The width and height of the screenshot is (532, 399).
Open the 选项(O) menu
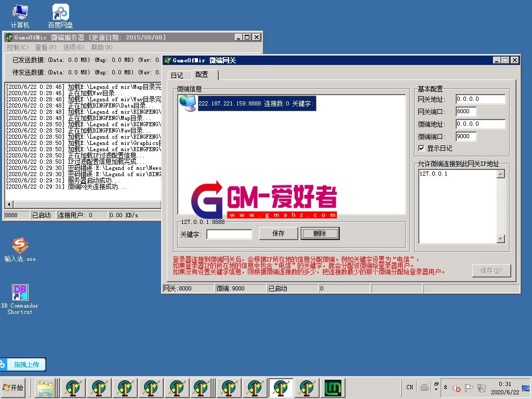[x=73, y=47]
